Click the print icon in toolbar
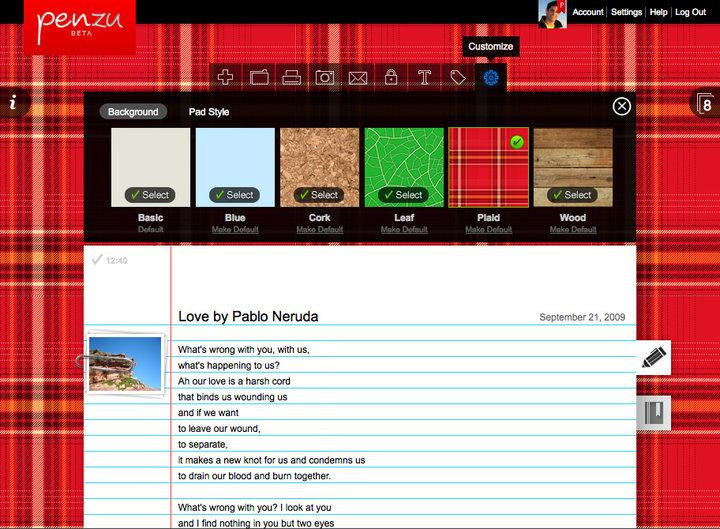 (292, 77)
